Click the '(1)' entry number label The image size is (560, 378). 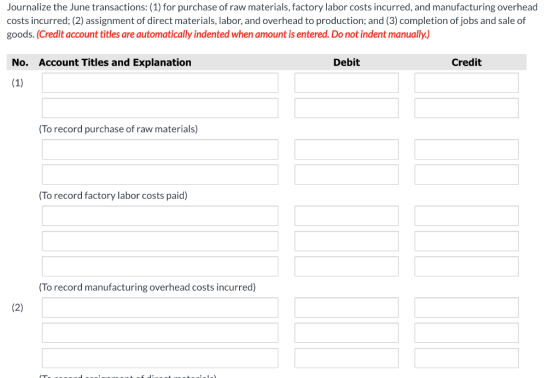pyautogui.click(x=18, y=83)
